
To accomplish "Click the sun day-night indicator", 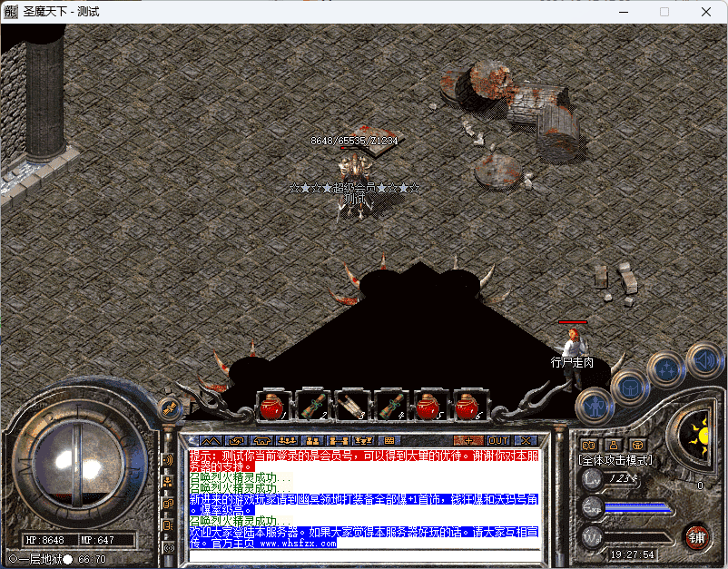I will (x=696, y=437).
